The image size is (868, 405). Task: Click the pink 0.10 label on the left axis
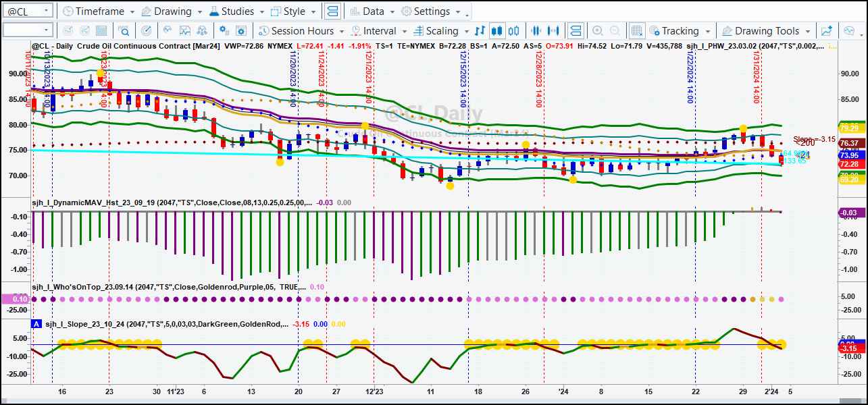pos(15,299)
